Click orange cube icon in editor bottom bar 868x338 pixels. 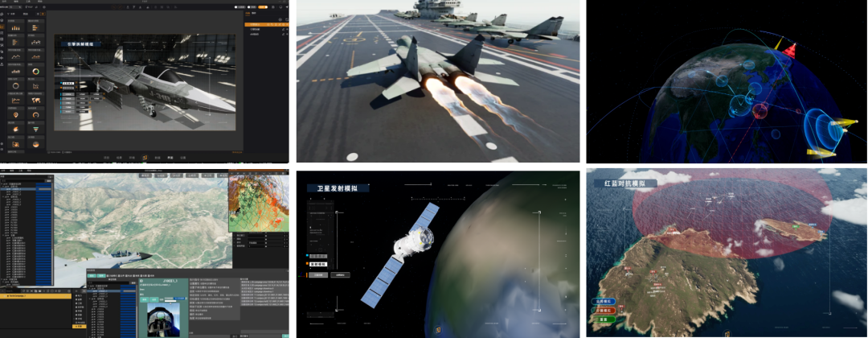[x=145, y=158]
